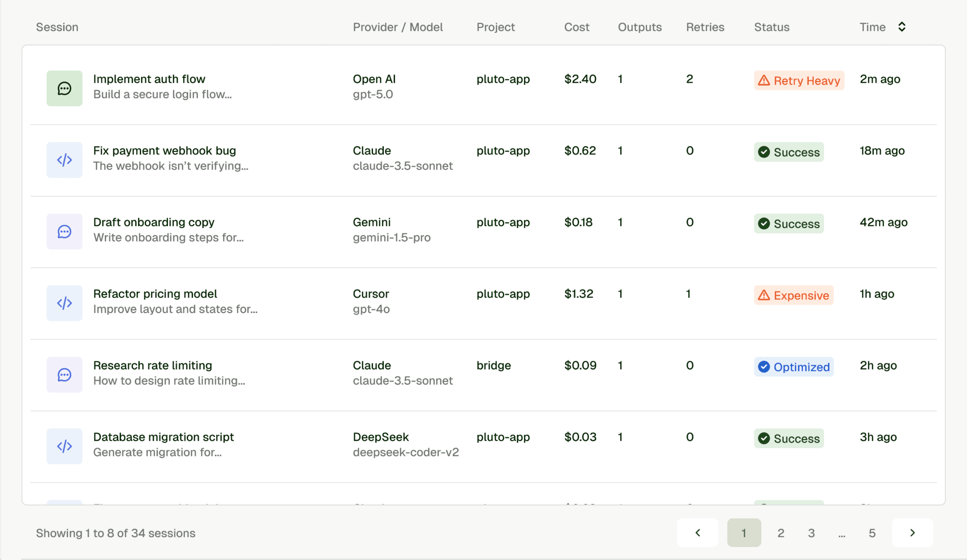The image size is (967, 560).
Task: Click the code icon for Refactor pricing model
Action: tap(64, 303)
